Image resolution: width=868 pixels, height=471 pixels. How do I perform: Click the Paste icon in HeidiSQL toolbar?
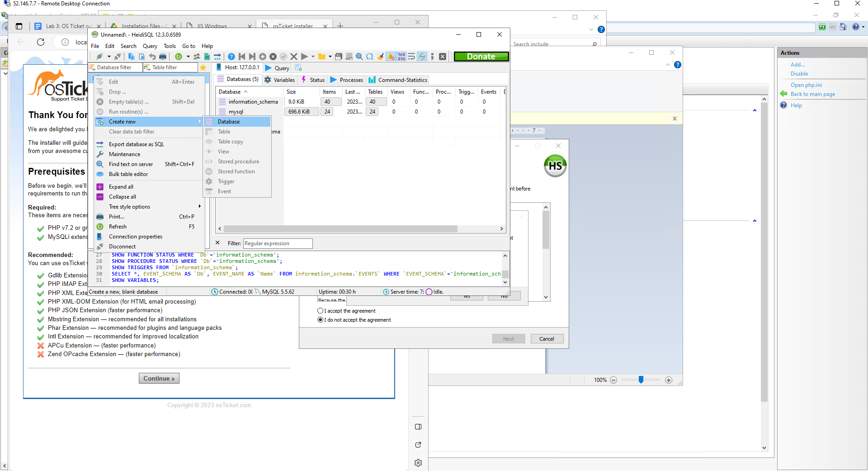tap(142, 57)
